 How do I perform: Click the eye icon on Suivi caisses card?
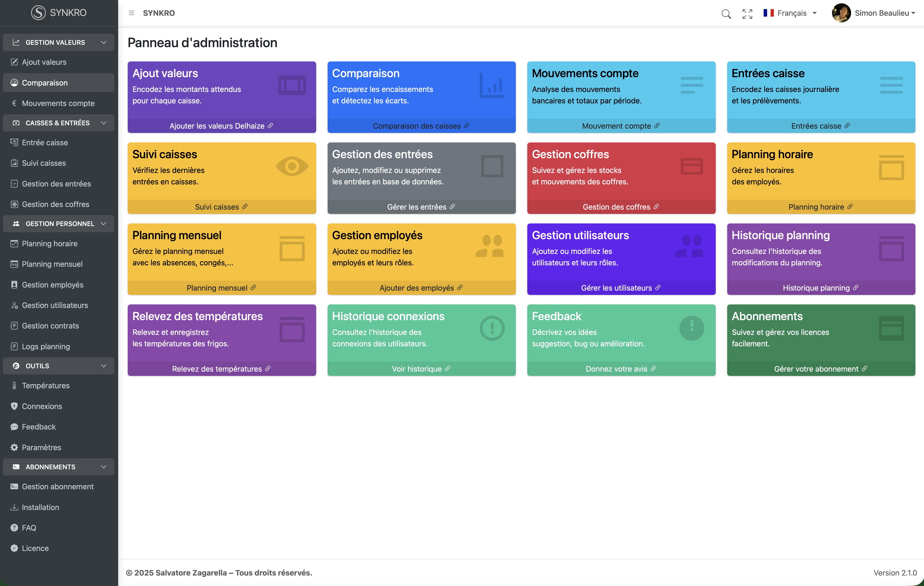(x=292, y=166)
